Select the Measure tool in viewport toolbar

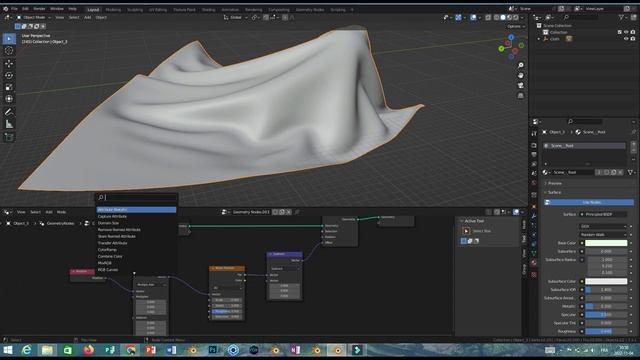click(x=9, y=124)
